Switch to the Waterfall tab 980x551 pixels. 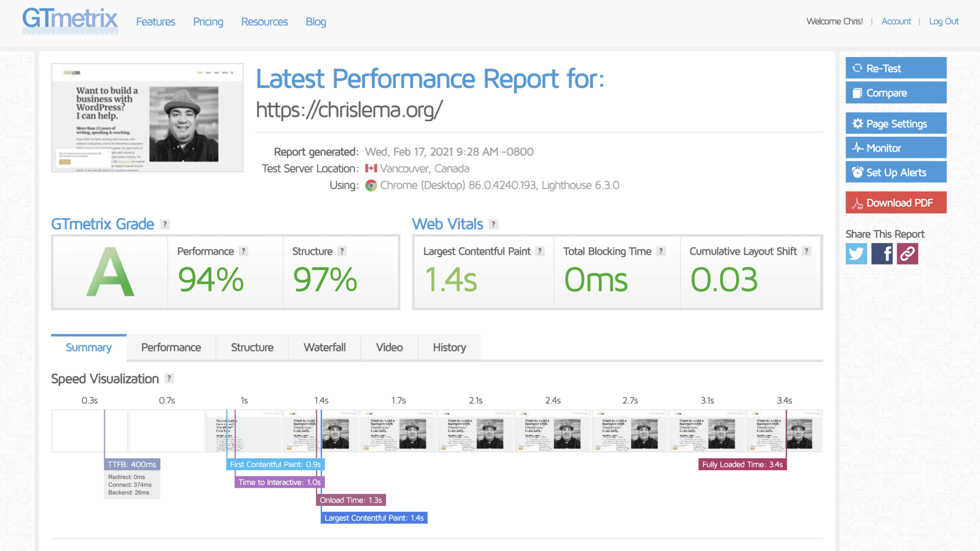(324, 348)
